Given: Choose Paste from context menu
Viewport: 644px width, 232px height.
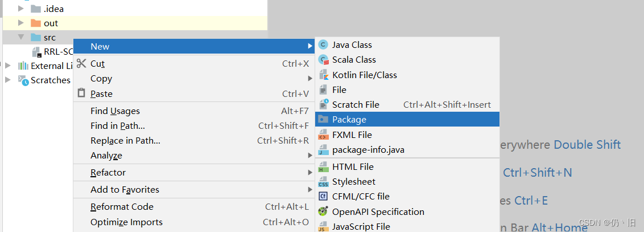Looking at the screenshot, I should (x=193, y=94).
